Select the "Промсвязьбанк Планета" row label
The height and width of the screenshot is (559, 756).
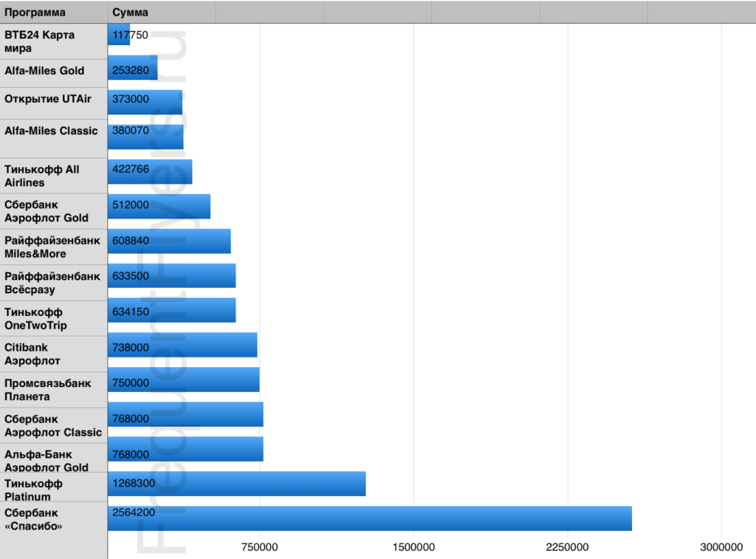[48, 390]
